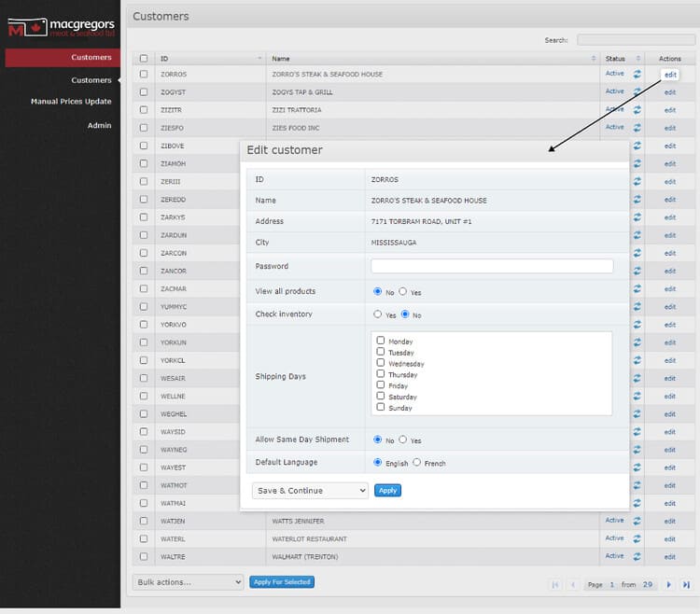Click the refresh status icon for ZORROS row

(x=637, y=74)
